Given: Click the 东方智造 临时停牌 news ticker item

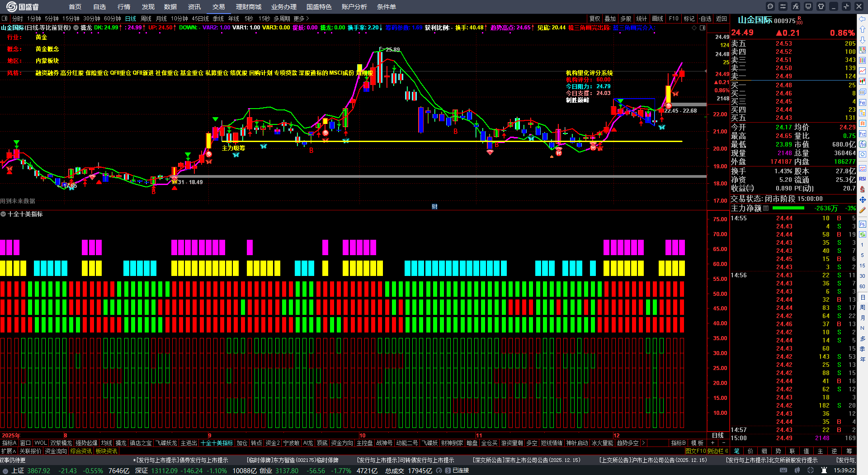Looking at the screenshot, I should click(292, 460).
